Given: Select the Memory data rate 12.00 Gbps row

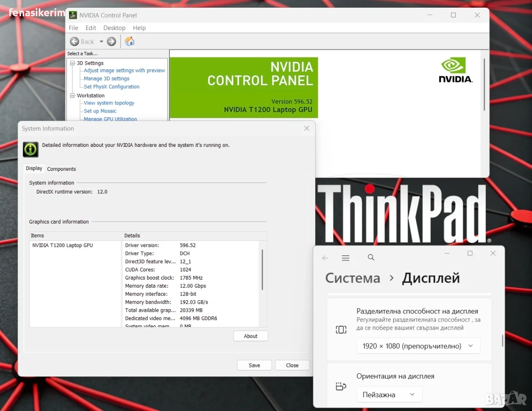Looking at the screenshot, I should [x=191, y=286].
